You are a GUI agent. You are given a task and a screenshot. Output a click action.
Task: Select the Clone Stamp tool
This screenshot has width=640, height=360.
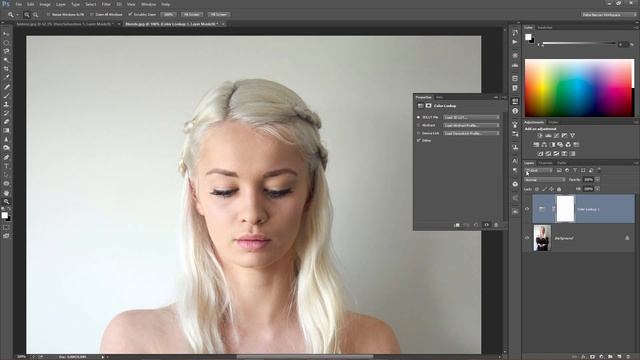pos(6,104)
